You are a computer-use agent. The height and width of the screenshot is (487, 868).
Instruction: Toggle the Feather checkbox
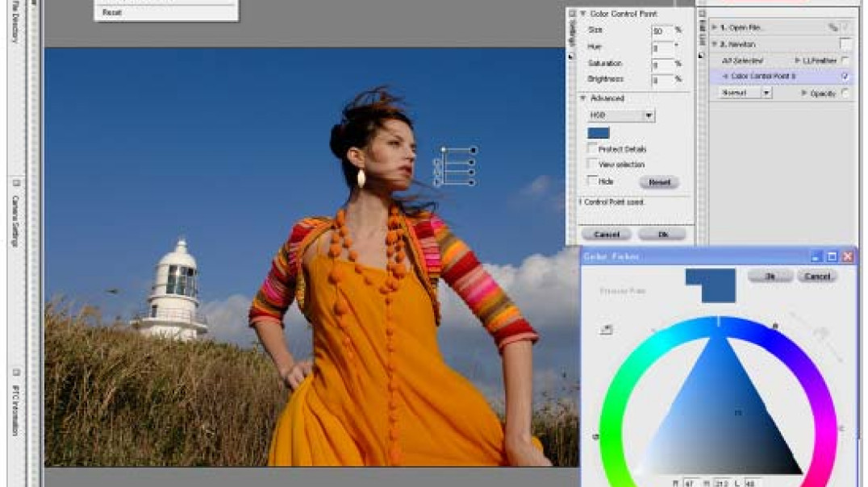pyautogui.click(x=845, y=60)
